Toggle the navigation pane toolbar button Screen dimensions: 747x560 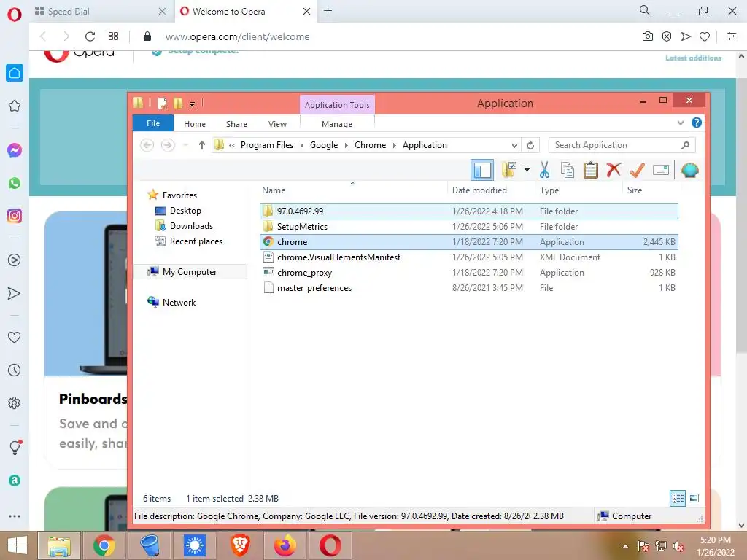pos(482,170)
